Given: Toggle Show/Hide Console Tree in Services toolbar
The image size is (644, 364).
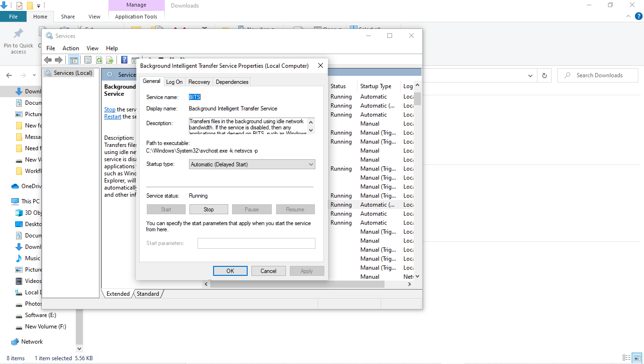Looking at the screenshot, I should [73, 60].
